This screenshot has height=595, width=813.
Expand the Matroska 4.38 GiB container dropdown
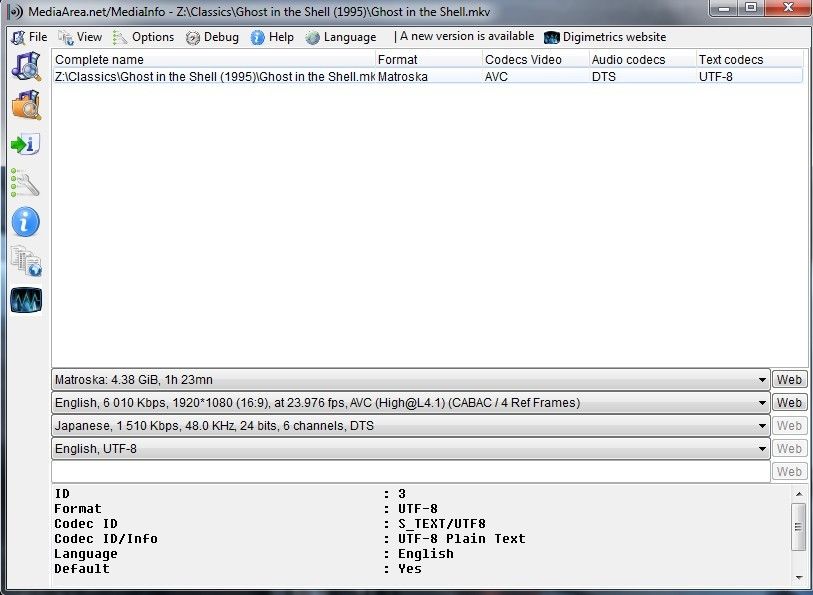[762, 380]
